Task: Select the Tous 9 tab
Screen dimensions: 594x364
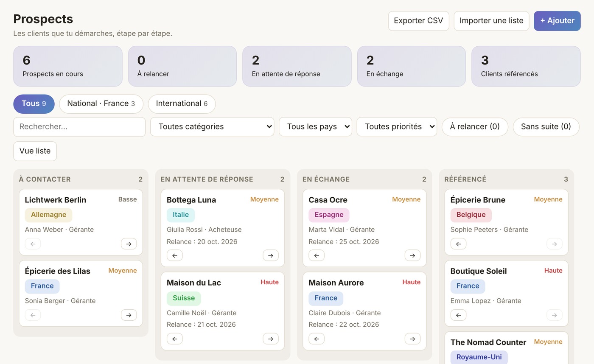Action: (x=34, y=104)
